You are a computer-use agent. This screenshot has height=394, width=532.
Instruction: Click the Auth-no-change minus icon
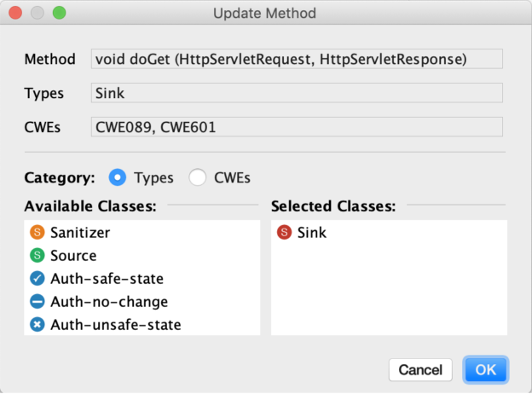pos(38,302)
